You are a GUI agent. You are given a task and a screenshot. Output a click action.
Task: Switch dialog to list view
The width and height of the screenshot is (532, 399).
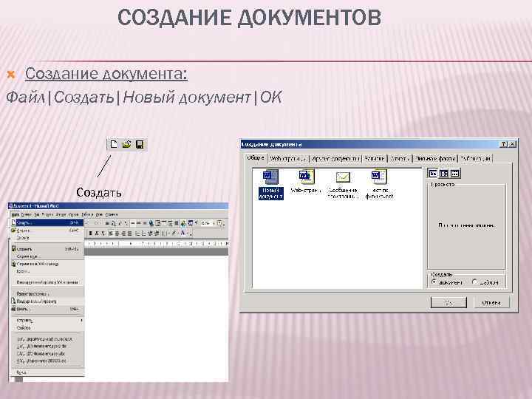tap(444, 174)
